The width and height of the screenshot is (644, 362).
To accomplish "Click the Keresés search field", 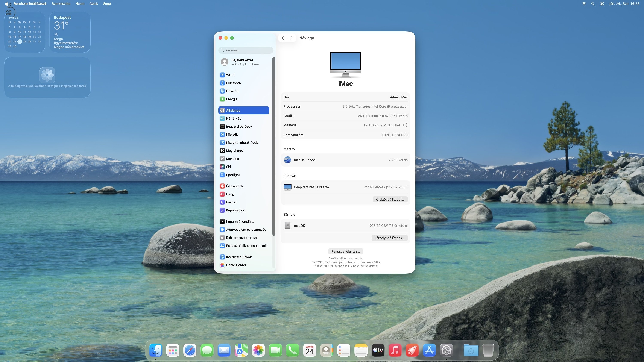I will pyautogui.click(x=246, y=50).
